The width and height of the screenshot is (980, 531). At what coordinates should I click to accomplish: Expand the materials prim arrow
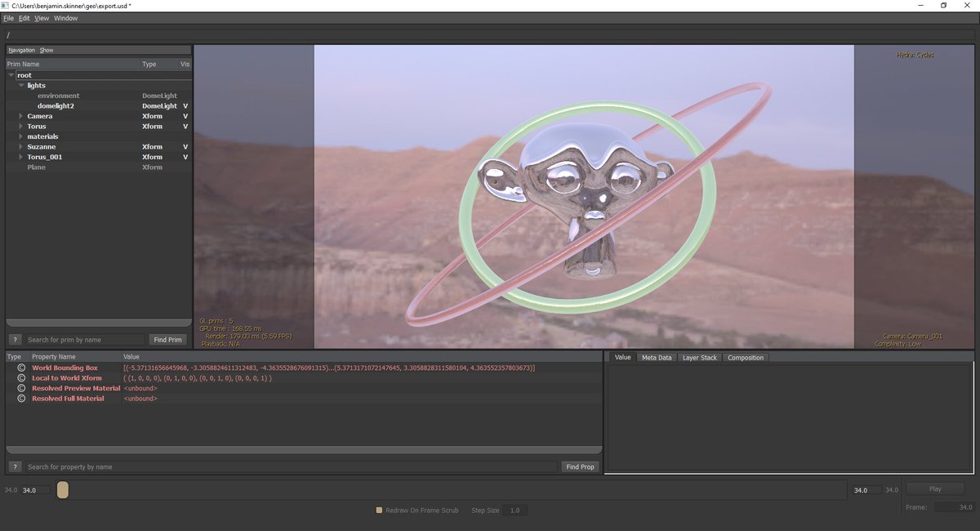(20, 136)
